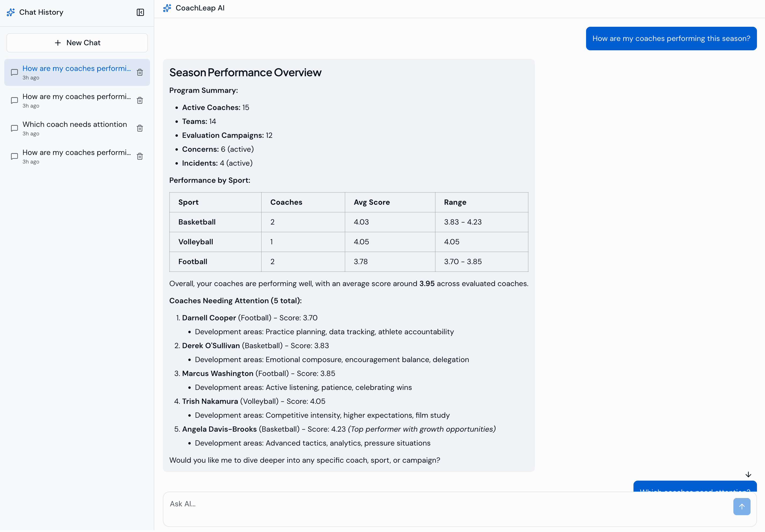Delete the active conversation using its trash icon
765x532 pixels.
[140, 72]
